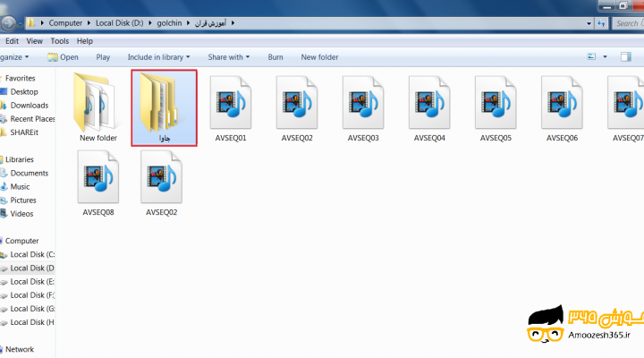The width and height of the screenshot is (644, 358).
Task: Click the Downloads icon in sidebar
Action: pyautogui.click(x=4, y=106)
